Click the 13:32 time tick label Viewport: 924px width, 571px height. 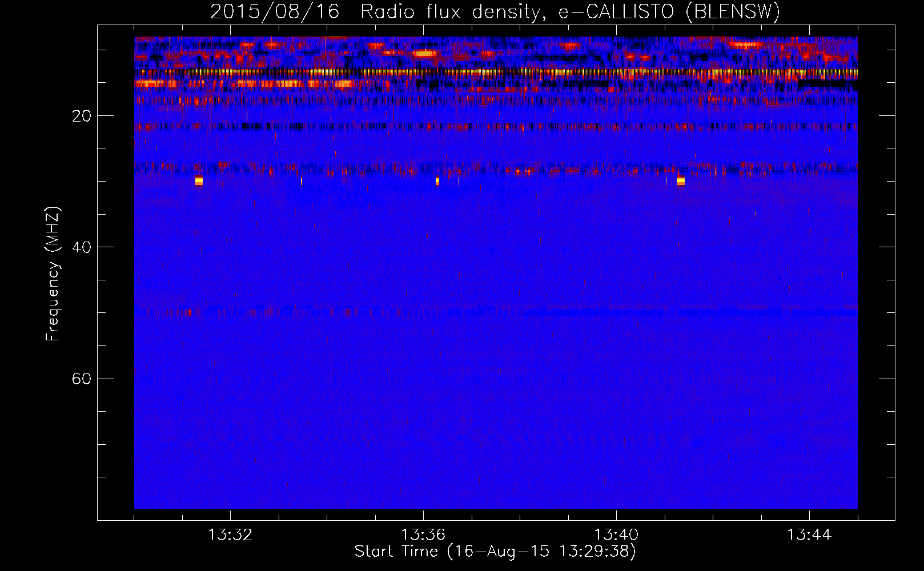click(x=230, y=535)
